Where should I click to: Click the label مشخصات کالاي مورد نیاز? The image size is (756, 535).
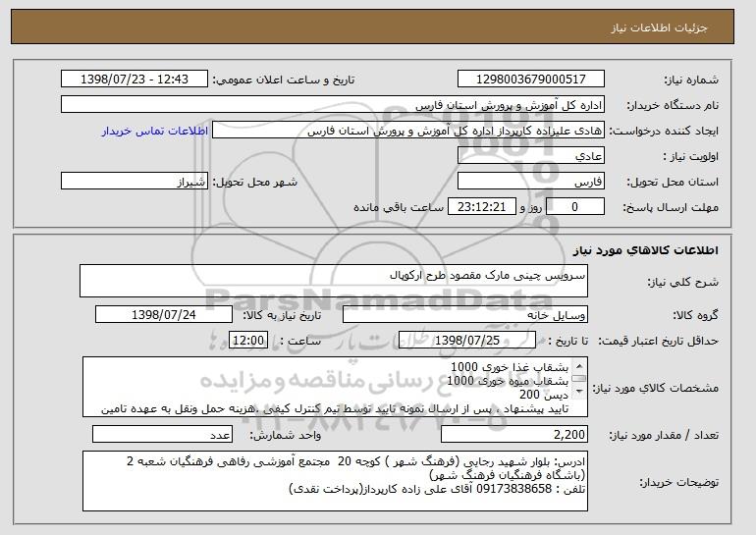coord(655,388)
